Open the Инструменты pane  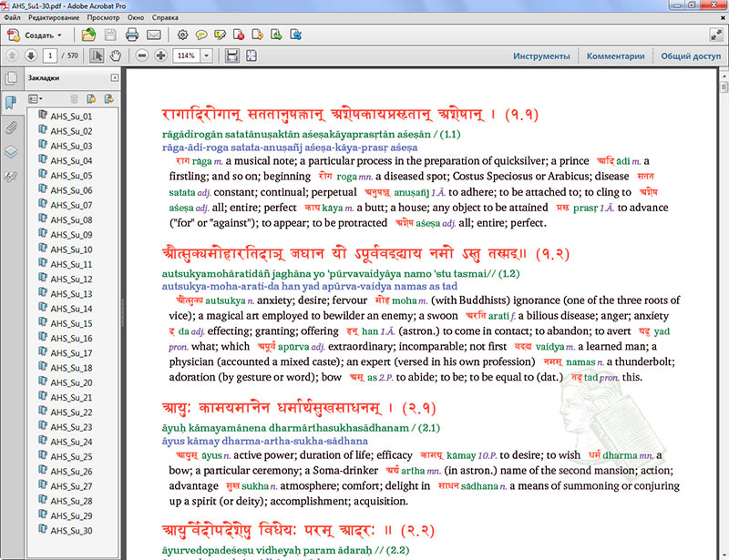[540, 56]
